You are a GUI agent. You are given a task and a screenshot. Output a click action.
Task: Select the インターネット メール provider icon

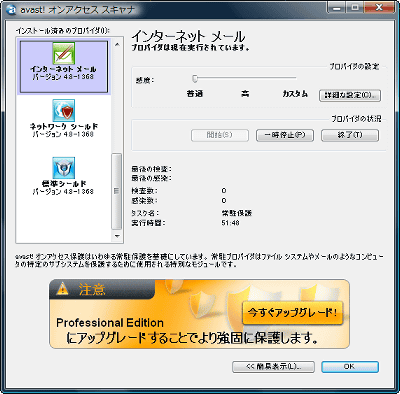point(63,53)
